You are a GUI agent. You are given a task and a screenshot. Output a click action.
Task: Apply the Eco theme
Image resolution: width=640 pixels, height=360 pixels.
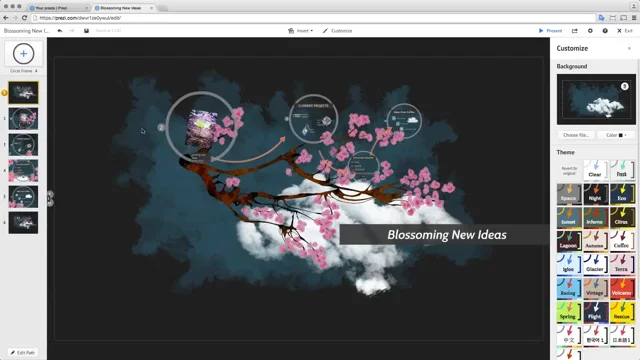[x=622, y=194]
